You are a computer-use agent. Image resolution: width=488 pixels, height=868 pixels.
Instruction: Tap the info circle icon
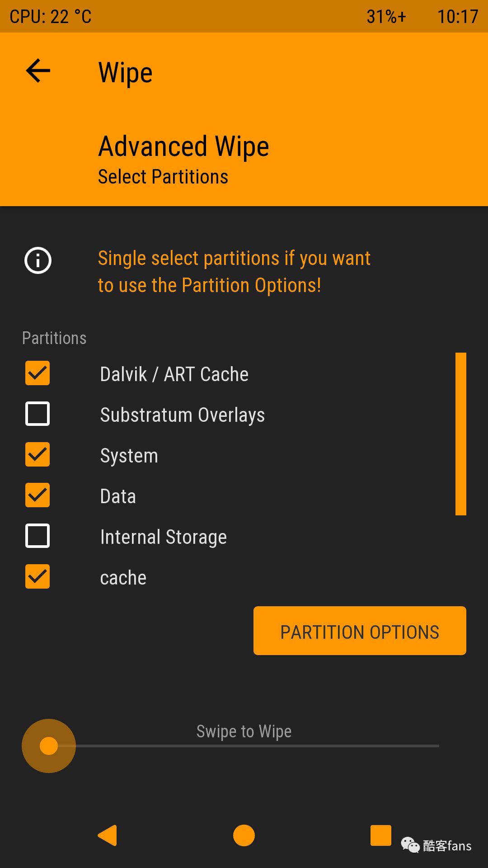tap(38, 260)
